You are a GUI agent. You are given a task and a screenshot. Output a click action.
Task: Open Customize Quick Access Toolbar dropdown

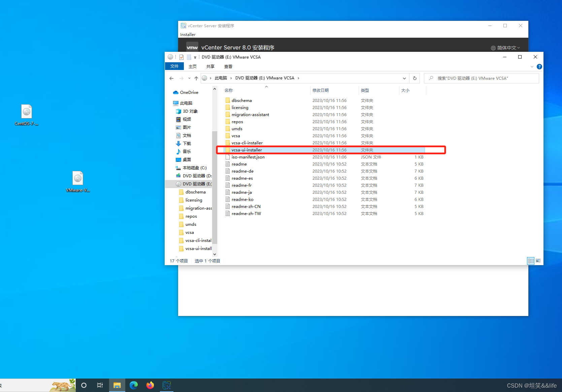[195, 58]
